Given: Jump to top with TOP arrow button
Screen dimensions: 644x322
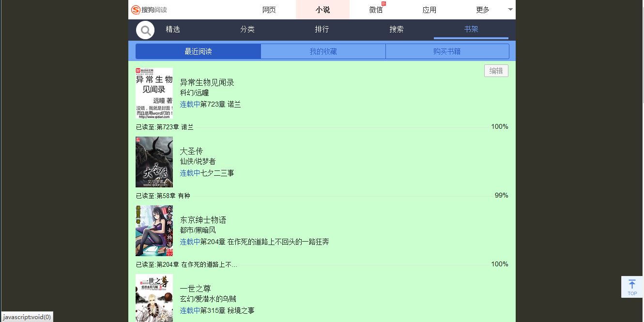Looking at the screenshot, I should (x=632, y=287).
